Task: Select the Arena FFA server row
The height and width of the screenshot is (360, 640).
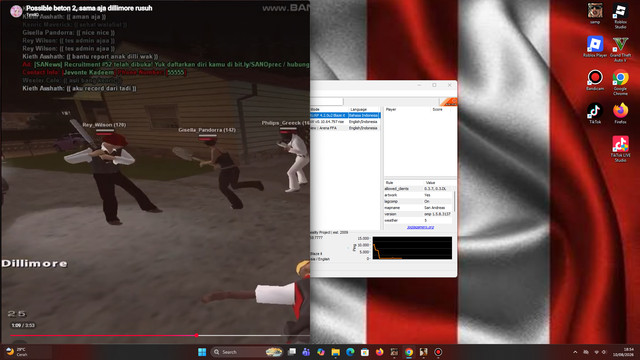Action: 345,128
